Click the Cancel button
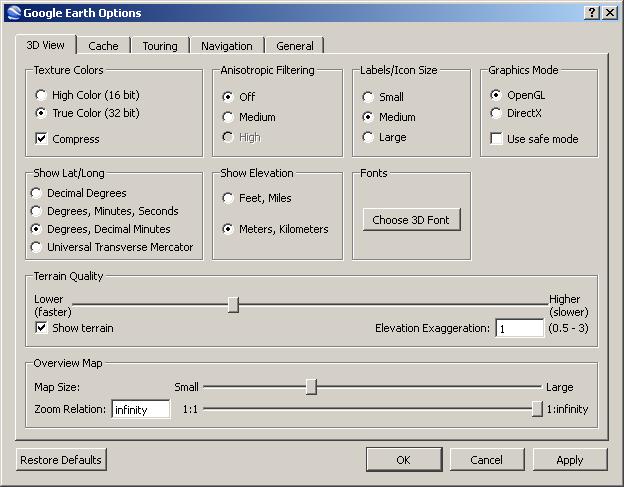The image size is (624, 487). [x=487, y=460]
